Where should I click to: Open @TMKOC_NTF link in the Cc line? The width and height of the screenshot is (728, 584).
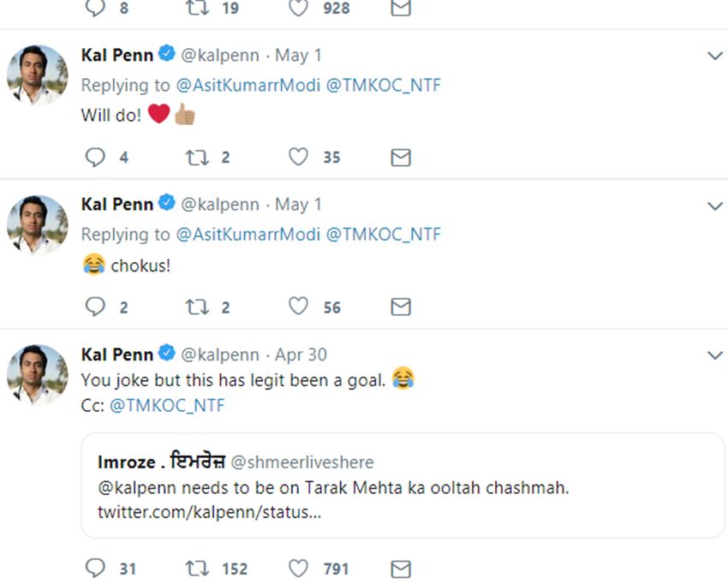167,406
